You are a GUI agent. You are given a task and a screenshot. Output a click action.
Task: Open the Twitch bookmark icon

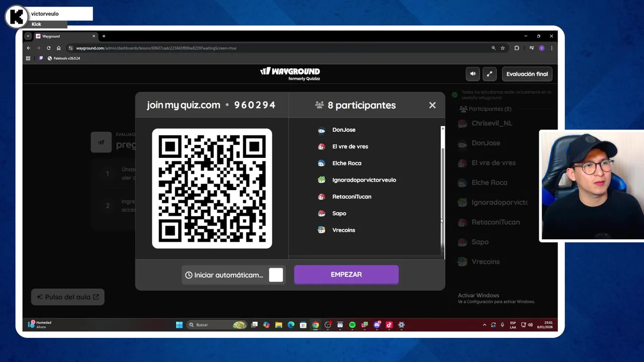(41, 58)
